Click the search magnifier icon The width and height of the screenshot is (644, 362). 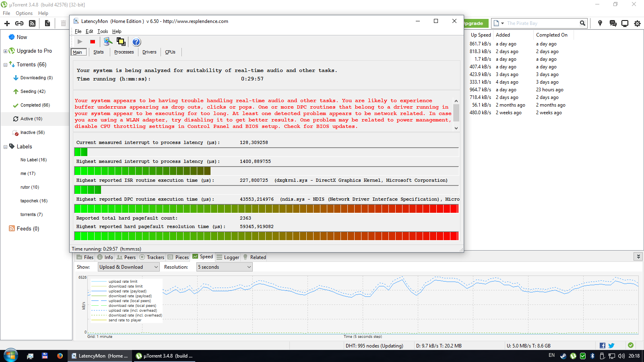[x=582, y=23]
